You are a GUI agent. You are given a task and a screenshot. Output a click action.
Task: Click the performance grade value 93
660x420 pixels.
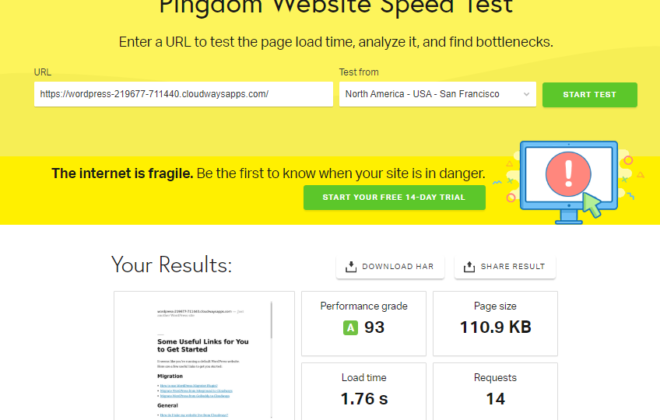(374, 327)
